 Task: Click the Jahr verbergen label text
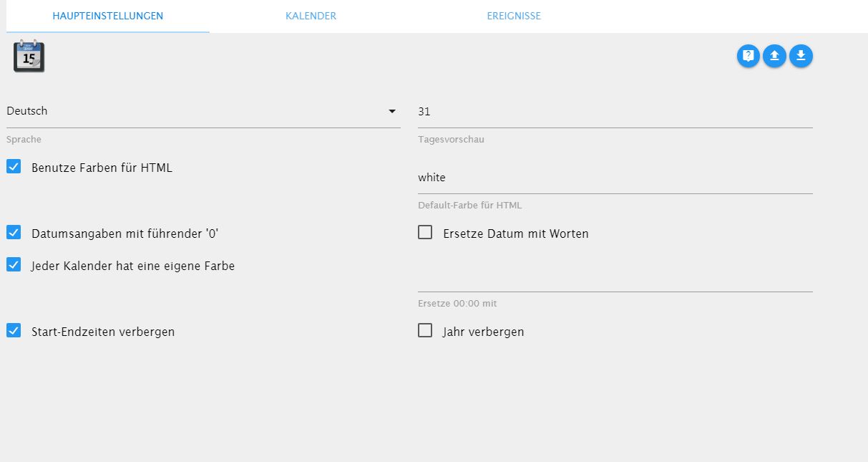(x=484, y=332)
